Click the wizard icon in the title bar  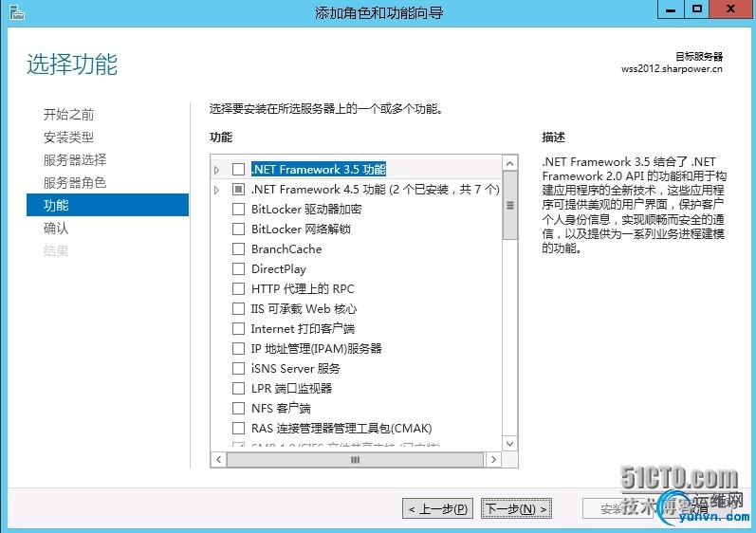click(16, 12)
